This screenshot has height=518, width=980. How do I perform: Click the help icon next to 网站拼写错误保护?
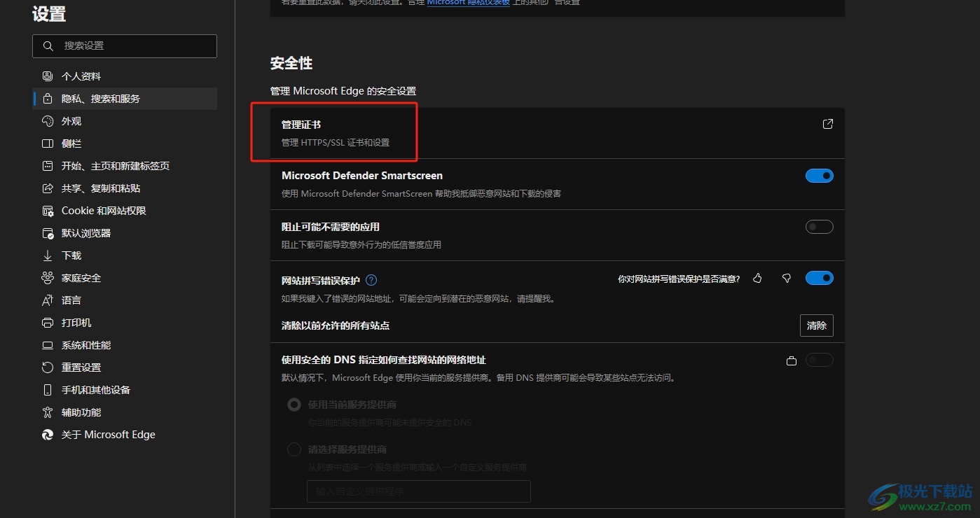[371, 280]
